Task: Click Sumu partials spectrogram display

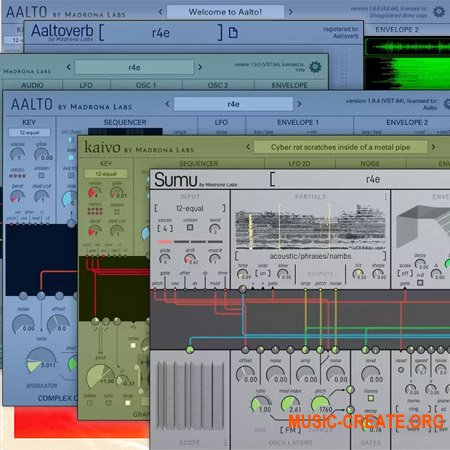Action: 310,227
